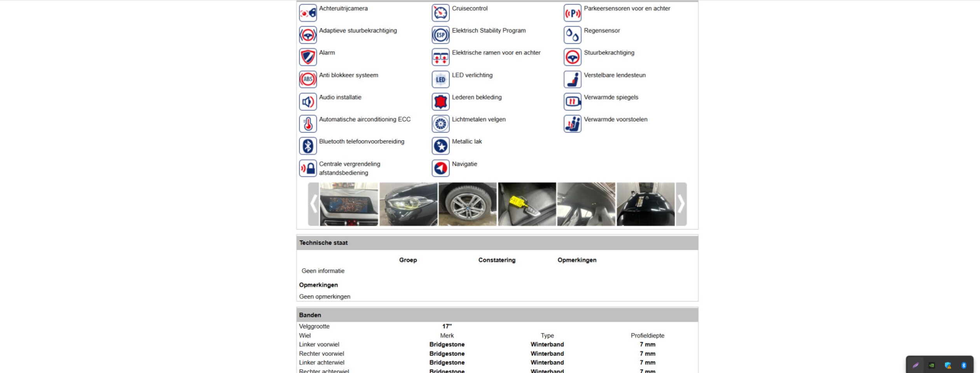Screen dimensions: 980x373
Task: Click the Achteruitrijcamera feature icon
Action: tap(307, 13)
